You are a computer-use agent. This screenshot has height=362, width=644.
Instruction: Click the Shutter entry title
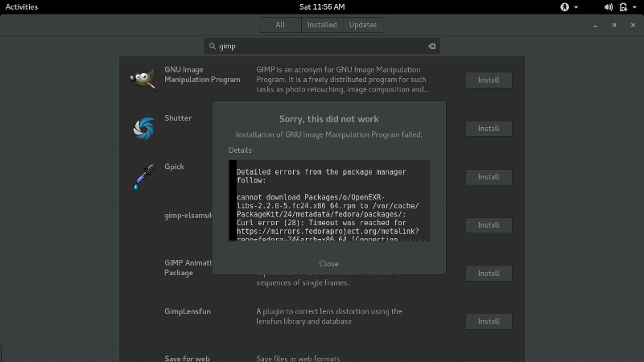(x=178, y=117)
